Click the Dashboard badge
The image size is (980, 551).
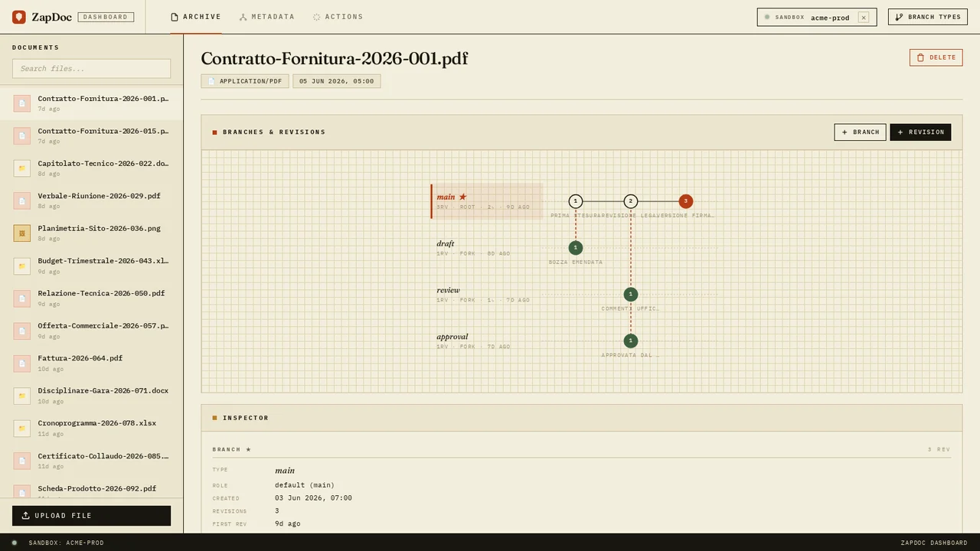(106, 17)
